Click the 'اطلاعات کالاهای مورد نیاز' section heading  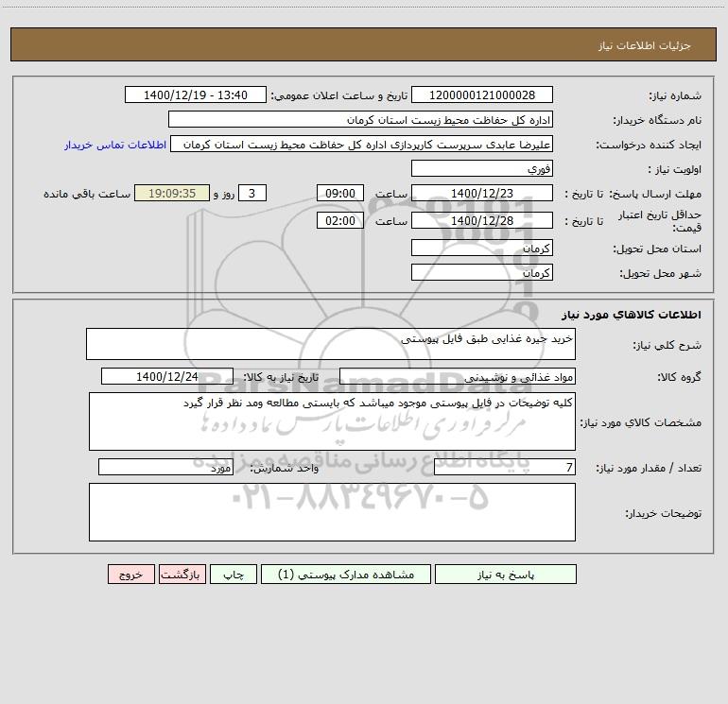632,315
